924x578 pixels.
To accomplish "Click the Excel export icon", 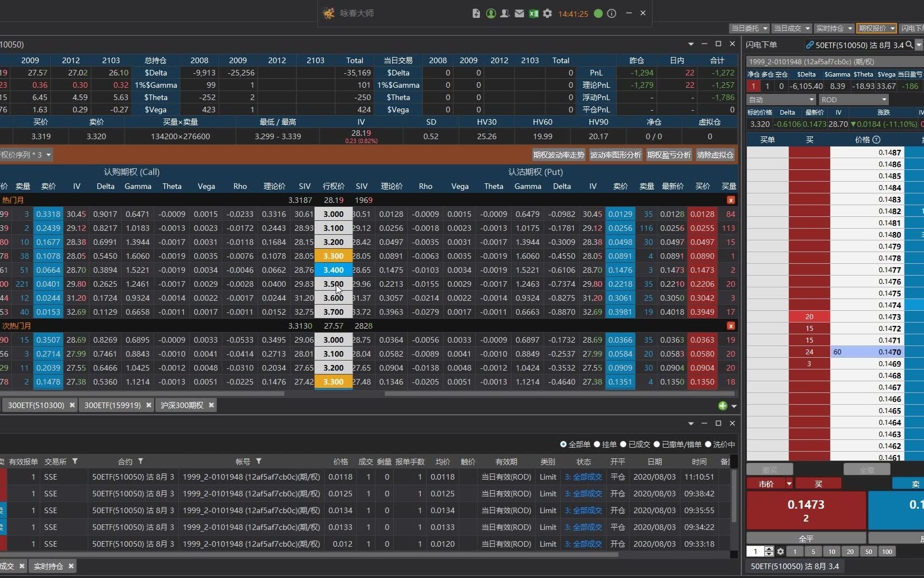I will [534, 13].
